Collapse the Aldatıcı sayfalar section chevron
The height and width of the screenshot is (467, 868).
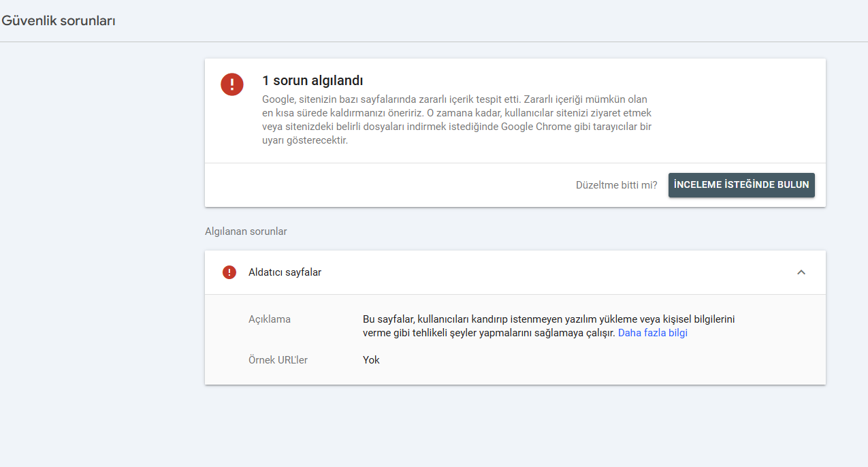pyautogui.click(x=801, y=272)
